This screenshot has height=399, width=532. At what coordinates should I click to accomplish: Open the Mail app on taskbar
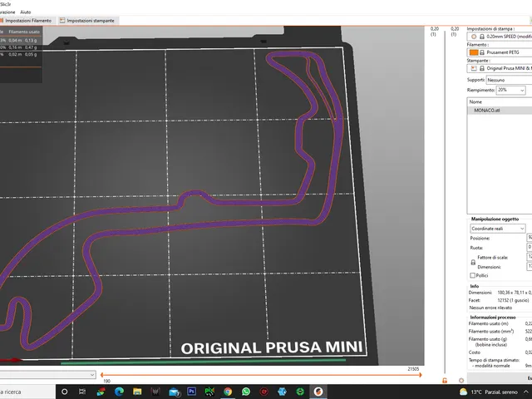click(174, 392)
